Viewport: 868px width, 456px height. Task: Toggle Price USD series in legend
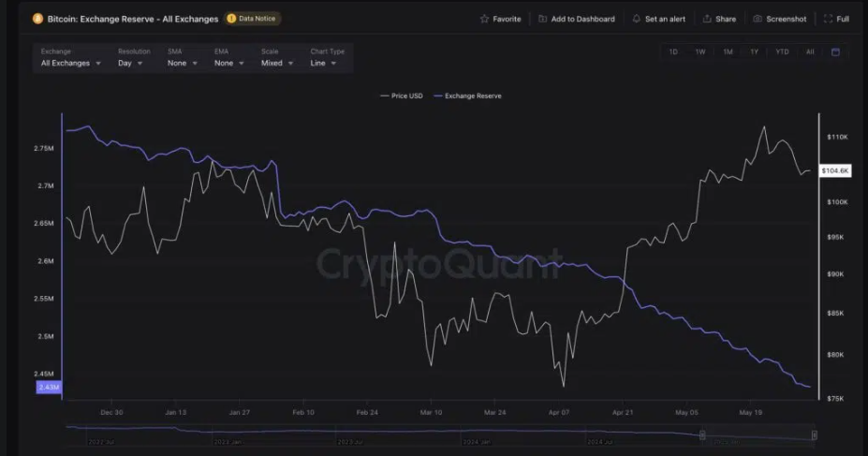point(402,96)
